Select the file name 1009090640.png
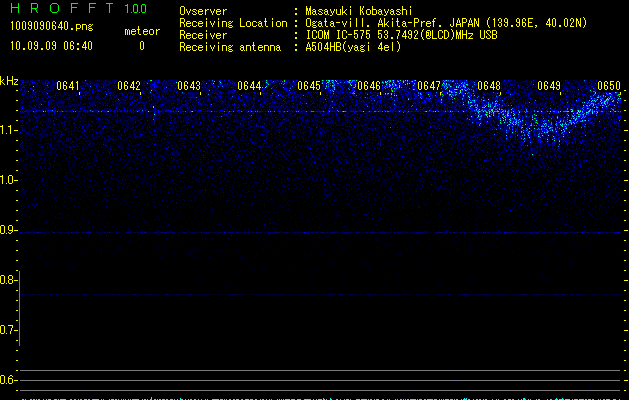The height and width of the screenshot is (400, 629). click(x=52, y=26)
